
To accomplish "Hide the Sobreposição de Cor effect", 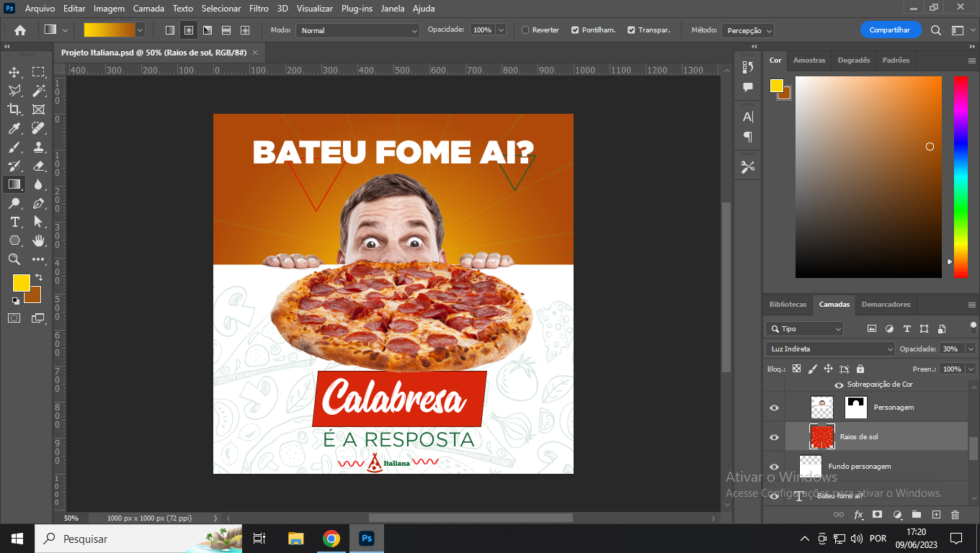I will (839, 385).
